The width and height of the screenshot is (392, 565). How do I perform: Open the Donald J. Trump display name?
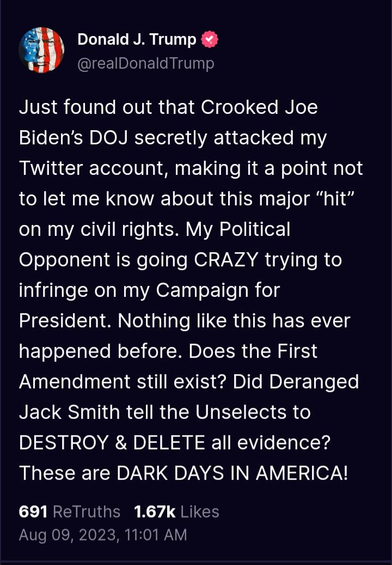(137, 40)
